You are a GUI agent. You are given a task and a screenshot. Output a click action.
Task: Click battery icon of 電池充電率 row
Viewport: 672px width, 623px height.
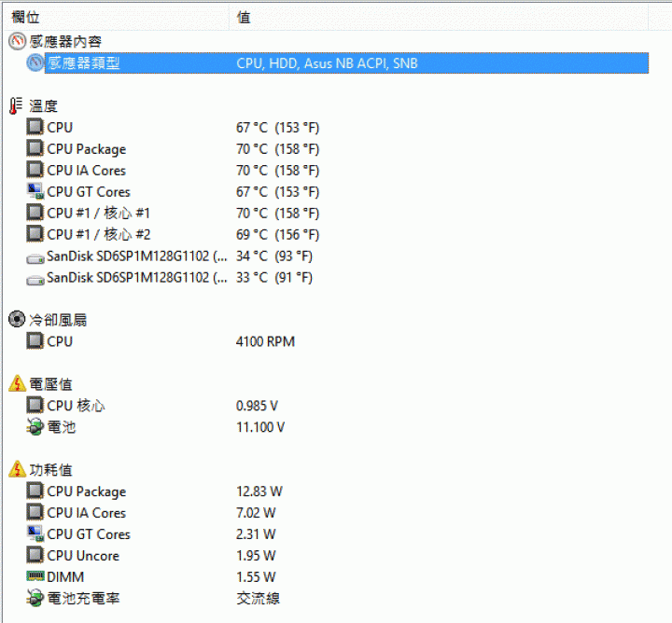[x=35, y=598]
